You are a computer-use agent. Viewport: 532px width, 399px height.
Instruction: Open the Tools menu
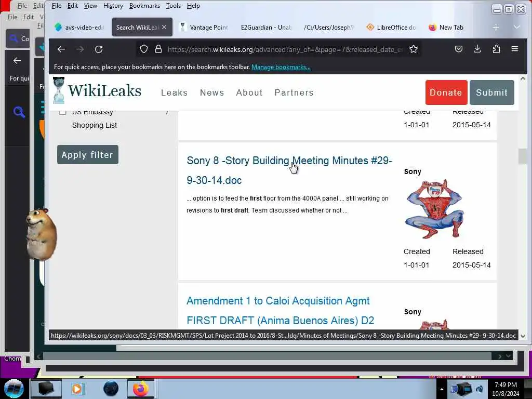pos(174,6)
